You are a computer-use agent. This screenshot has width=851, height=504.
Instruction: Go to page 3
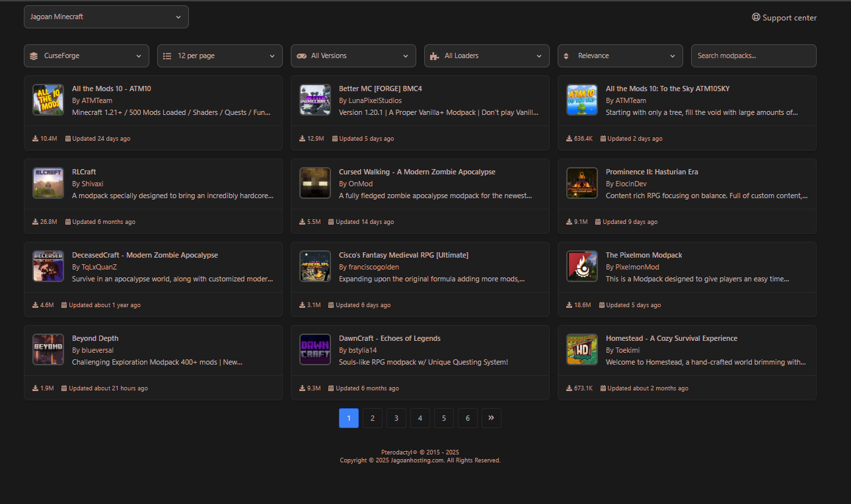396,418
